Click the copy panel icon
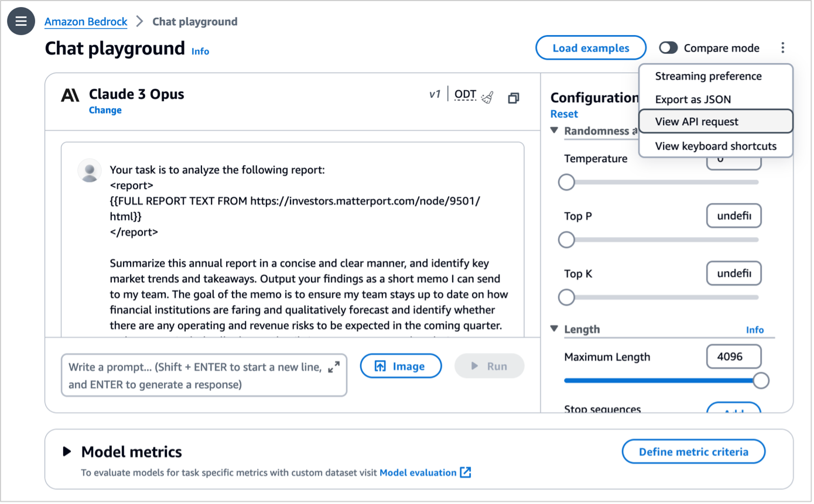The width and height of the screenshot is (814, 504). point(513,98)
